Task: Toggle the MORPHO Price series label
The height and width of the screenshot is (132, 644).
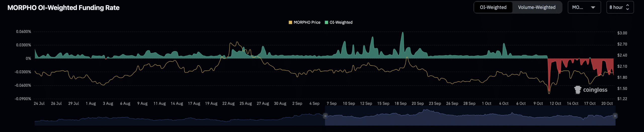Action: click(307, 22)
